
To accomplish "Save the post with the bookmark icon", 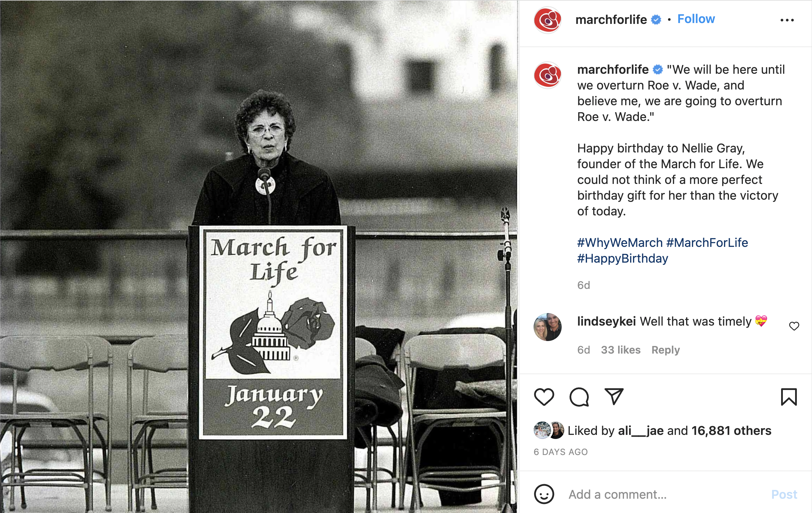I will click(788, 397).
